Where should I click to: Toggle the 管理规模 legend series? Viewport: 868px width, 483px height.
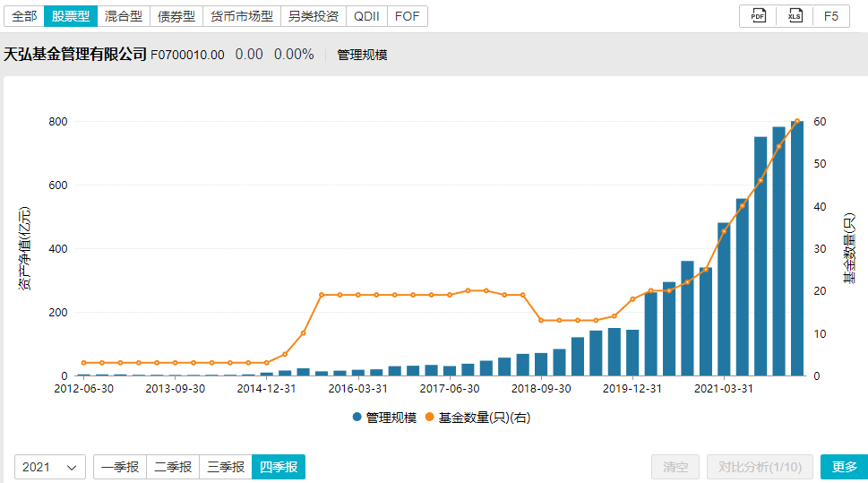click(384, 418)
